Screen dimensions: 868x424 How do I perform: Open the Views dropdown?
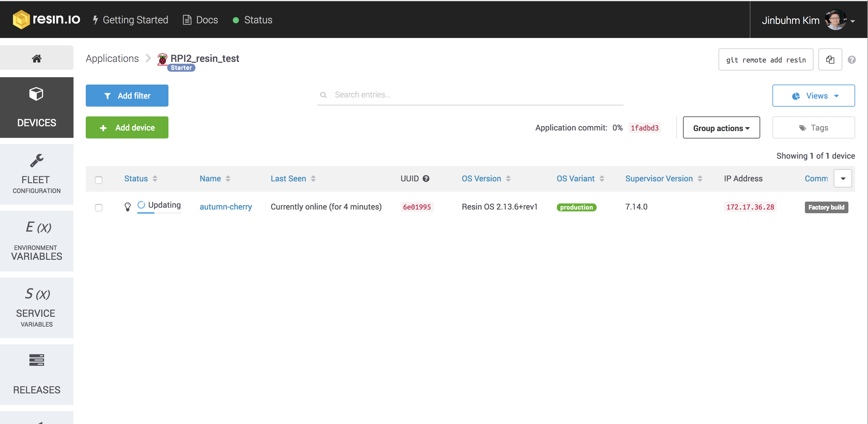[813, 96]
